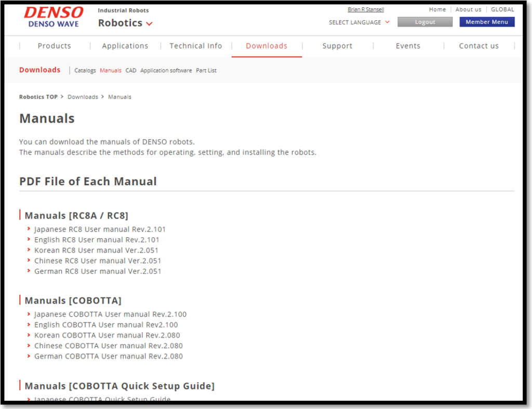Open the CAD submenu link

click(131, 71)
